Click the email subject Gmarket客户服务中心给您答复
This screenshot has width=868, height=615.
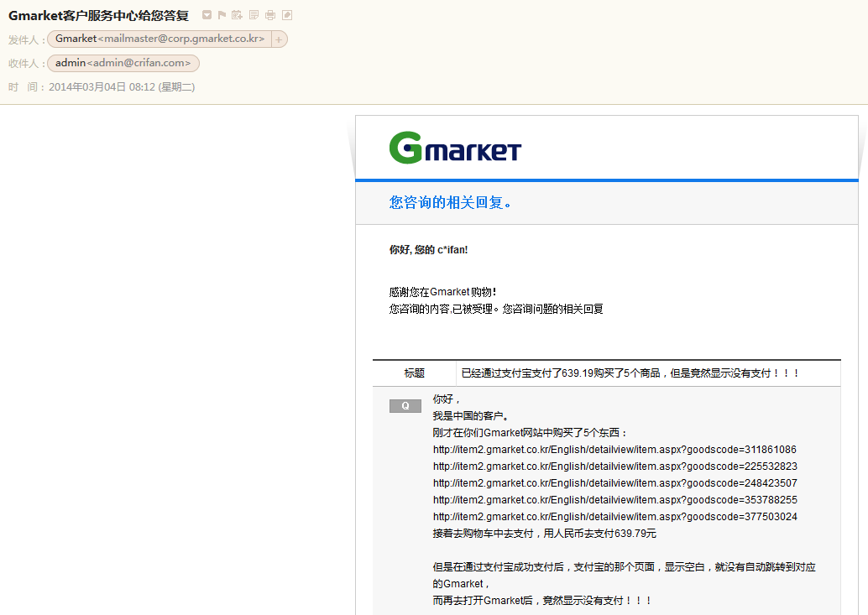(98, 15)
